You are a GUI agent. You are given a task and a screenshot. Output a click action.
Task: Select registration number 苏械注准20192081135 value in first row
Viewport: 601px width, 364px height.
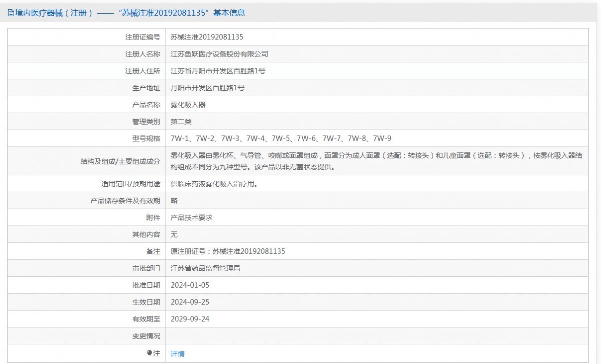[x=207, y=37]
